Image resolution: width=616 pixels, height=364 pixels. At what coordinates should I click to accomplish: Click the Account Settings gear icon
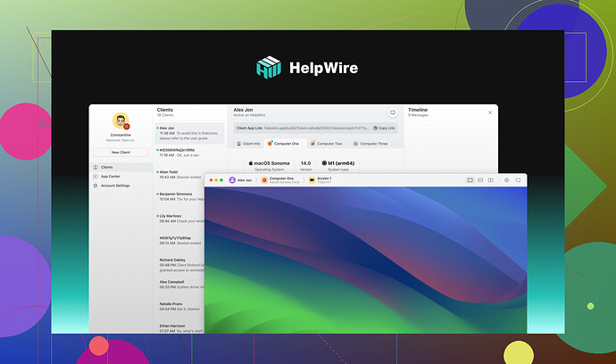[96, 186]
